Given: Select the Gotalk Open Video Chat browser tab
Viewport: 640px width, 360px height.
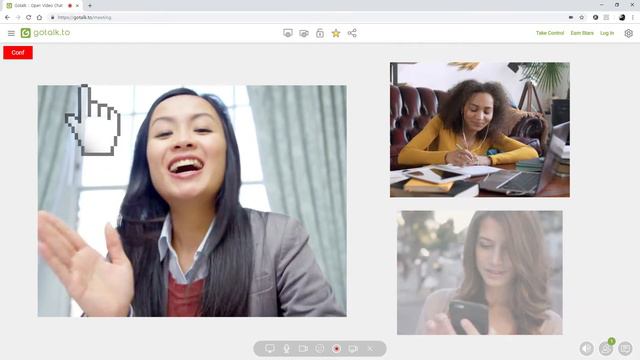Looking at the screenshot, I should click(x=41, y=6).
